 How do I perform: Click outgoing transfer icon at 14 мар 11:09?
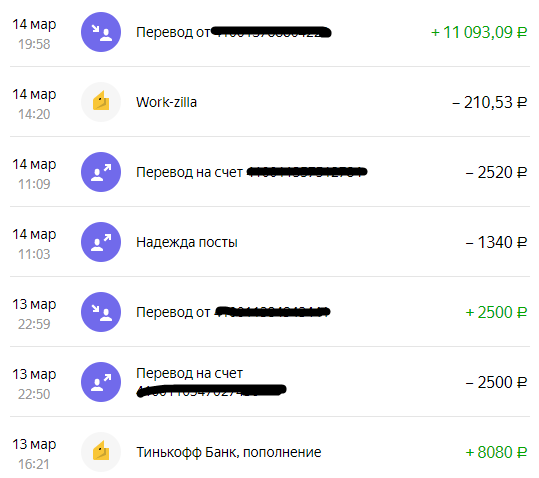[x=101, y=172]
